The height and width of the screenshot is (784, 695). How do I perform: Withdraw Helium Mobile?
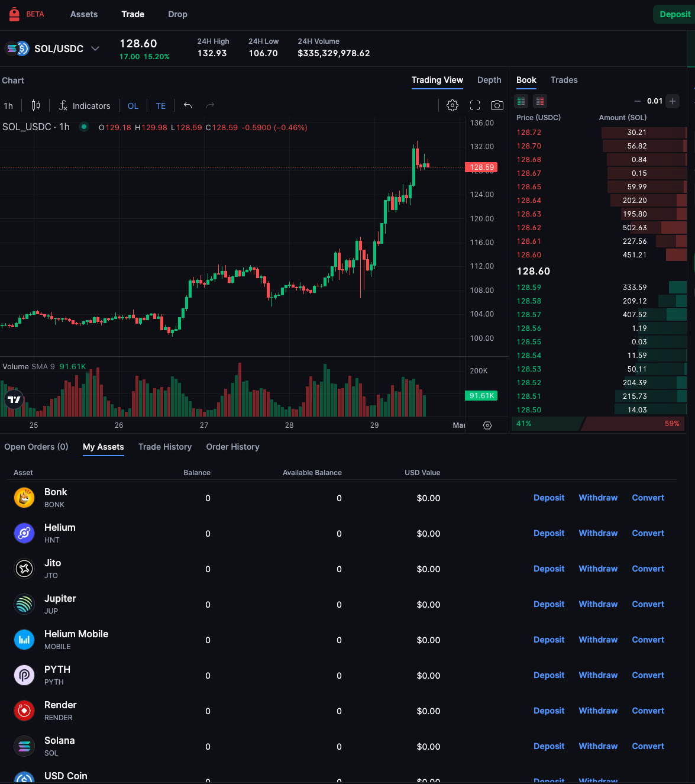598,640
